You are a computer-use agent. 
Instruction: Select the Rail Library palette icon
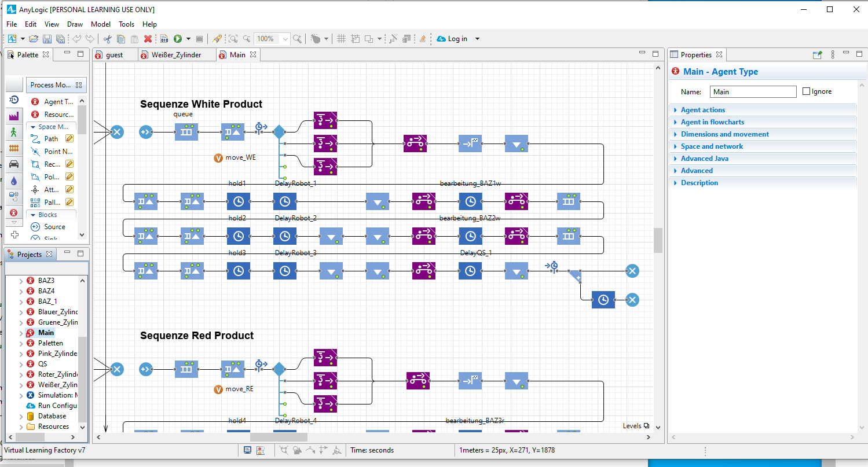click(14, 148)
